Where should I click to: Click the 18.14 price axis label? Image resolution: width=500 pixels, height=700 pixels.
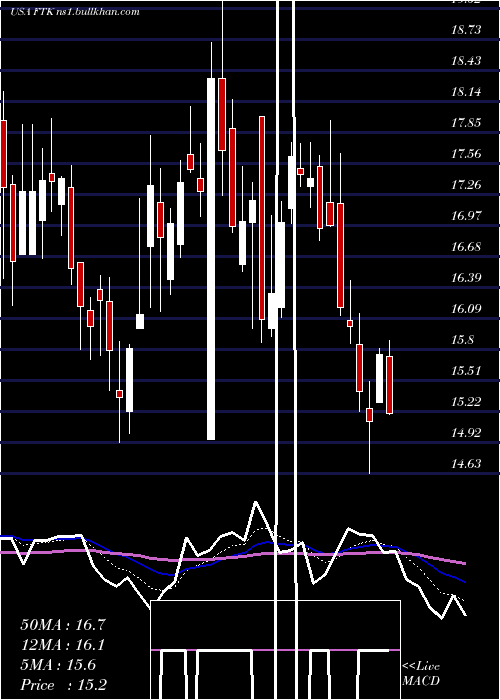coord(466,92)
